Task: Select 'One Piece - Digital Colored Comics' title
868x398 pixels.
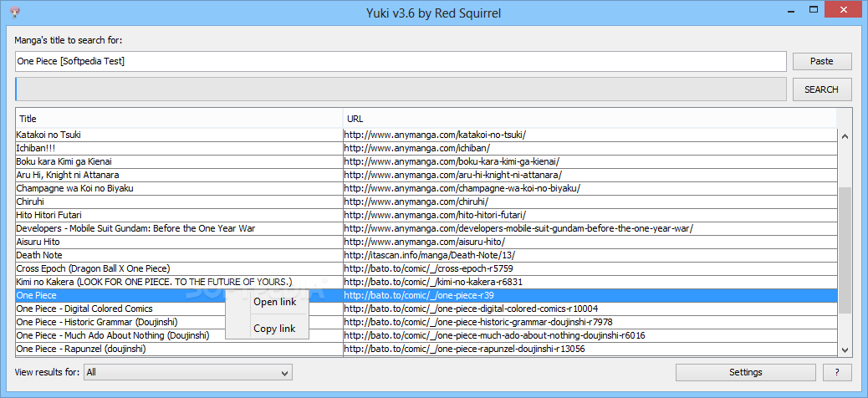Action: [84, 309]
